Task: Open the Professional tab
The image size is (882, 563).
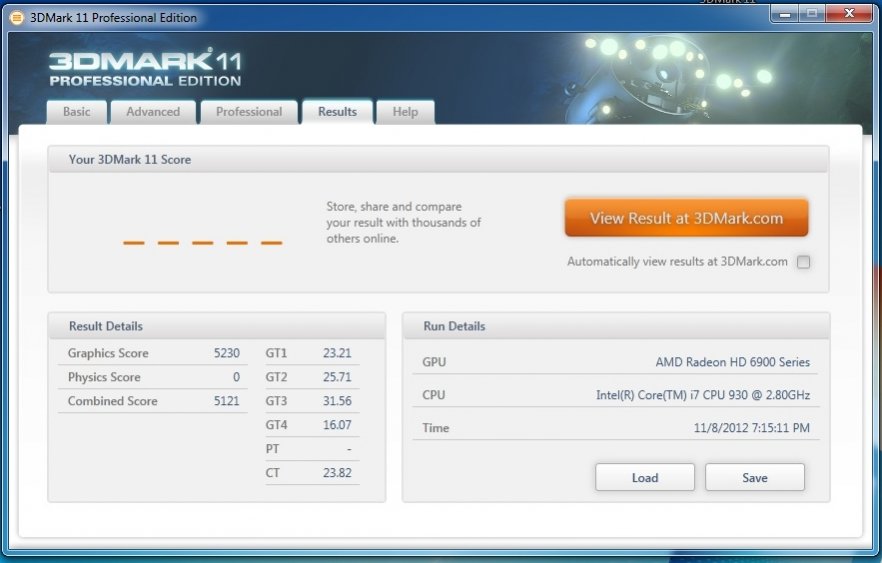Action: (x=249, y=112)
